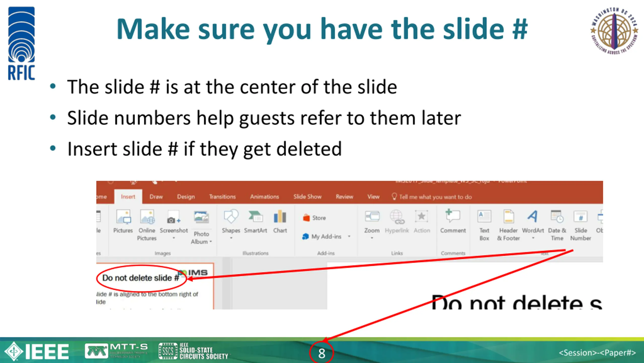Click the <Session>-<Paper#> footer text

tap(597, 353)
